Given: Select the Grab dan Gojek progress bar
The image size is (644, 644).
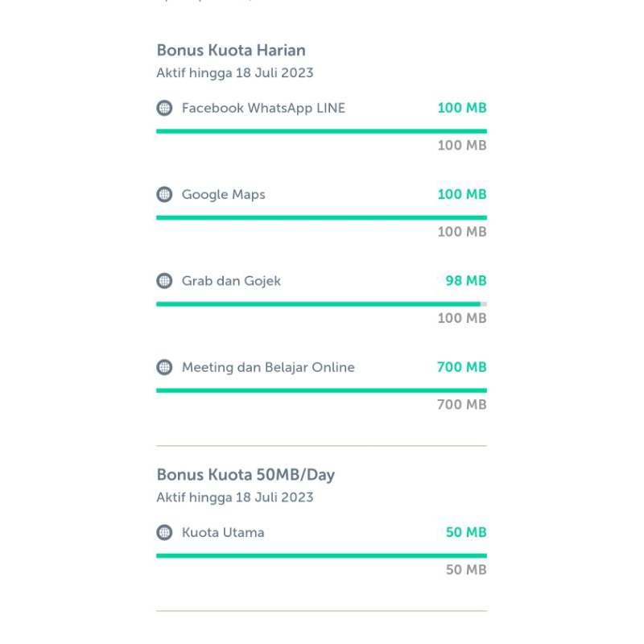Looking at the screenshot, I should pyautogui.click(x=321, y=303).
